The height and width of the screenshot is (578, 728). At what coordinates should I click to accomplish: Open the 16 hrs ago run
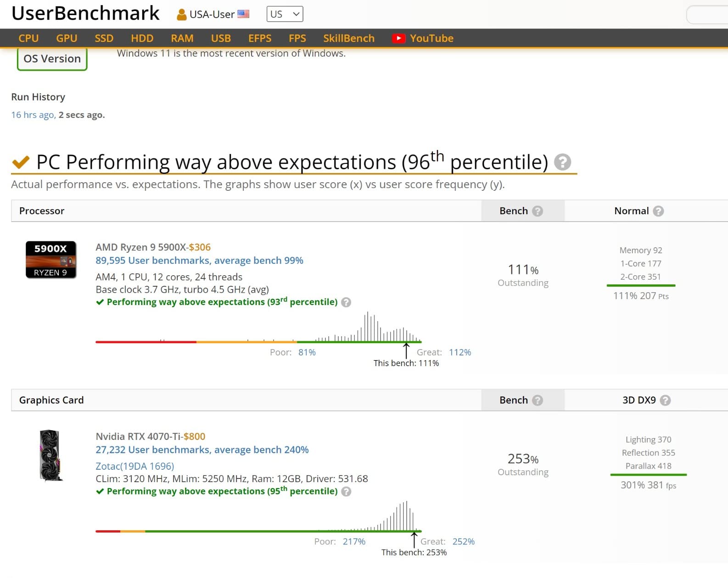click(x=33, y=115)
